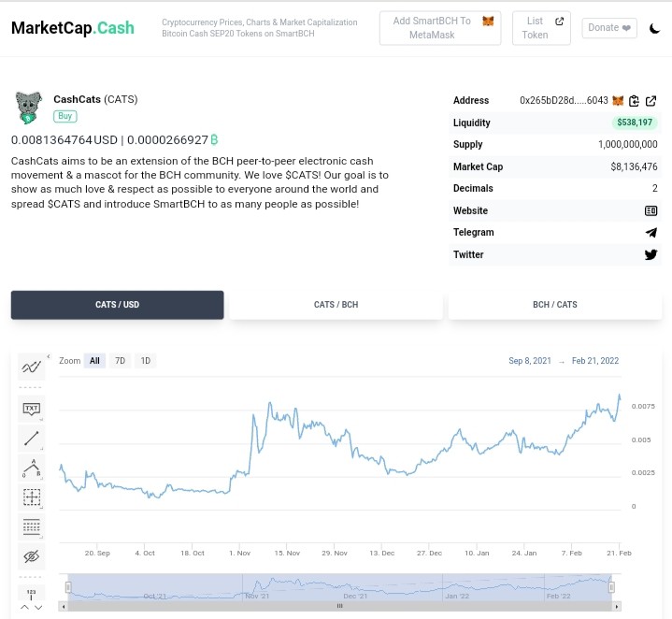Click the Decimals value 2
The height and width of the screenshot is (619, 672).
point(655,188)
